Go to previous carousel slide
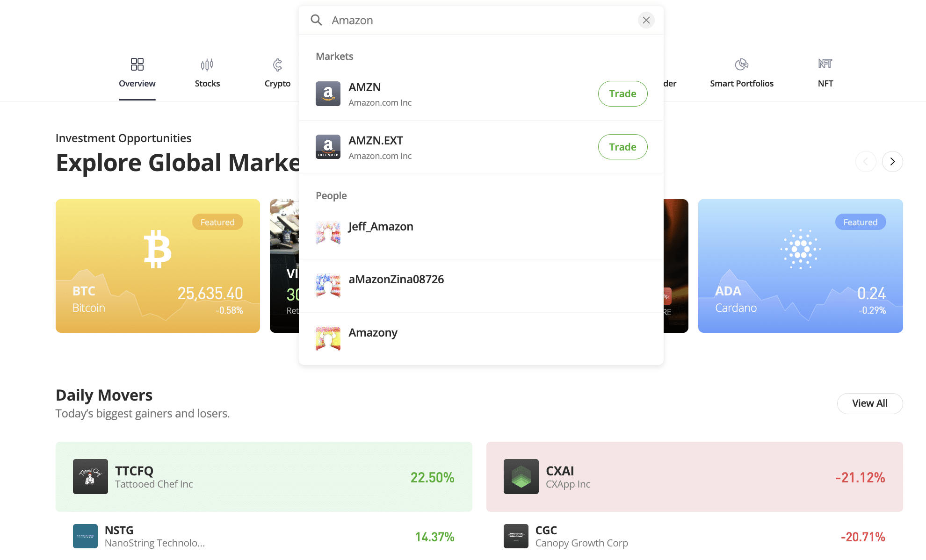This screenshot has height=560, width=926. pyautogui.click(x=866, y=162)
